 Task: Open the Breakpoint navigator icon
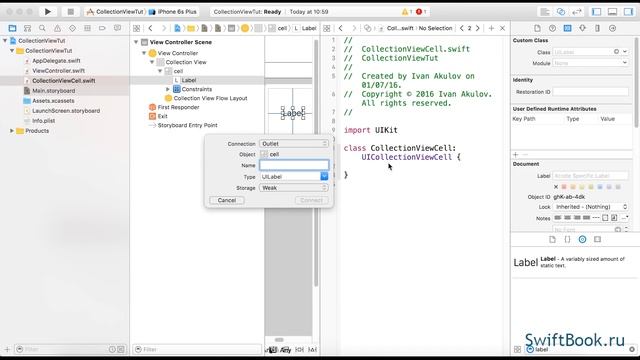pos(102,28)
